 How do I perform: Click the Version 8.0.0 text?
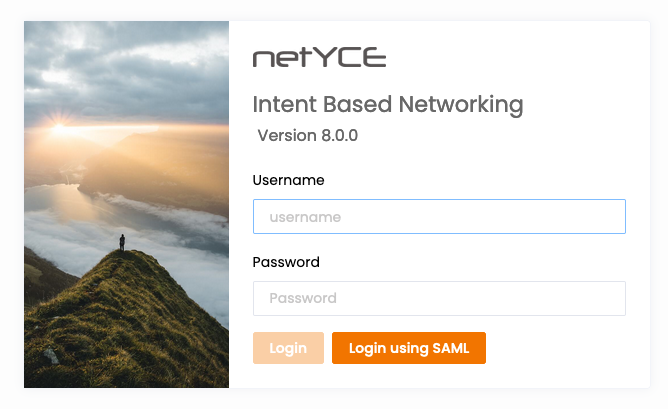308,135
